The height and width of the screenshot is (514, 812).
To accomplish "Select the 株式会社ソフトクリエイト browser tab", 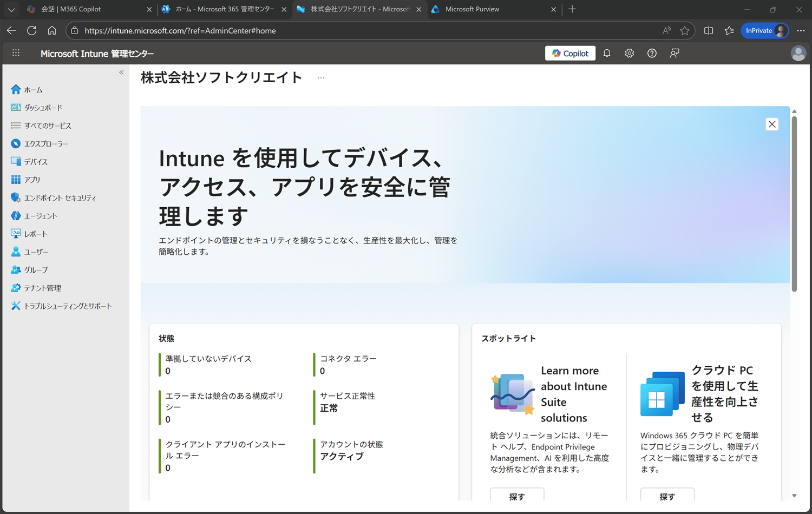I will click(x=359, y=9).
